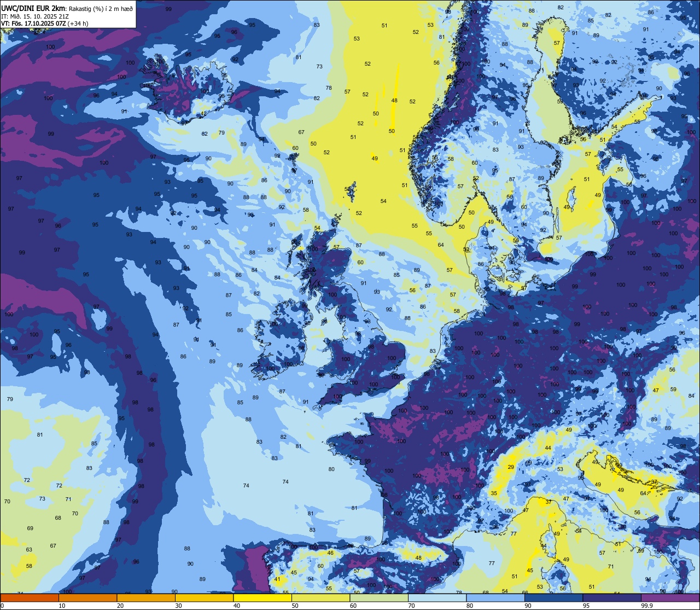Click the humidity value '63' on the map

tap(29, 550)
